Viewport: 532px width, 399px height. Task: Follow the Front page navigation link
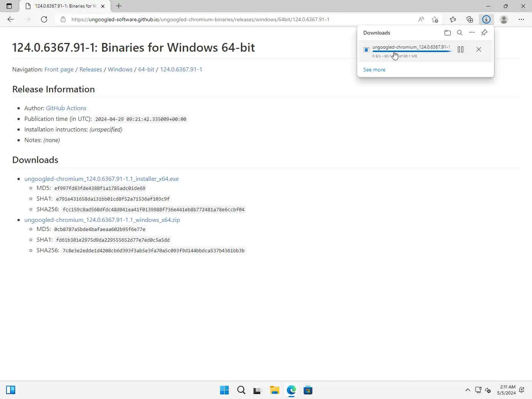coord(59,70)
